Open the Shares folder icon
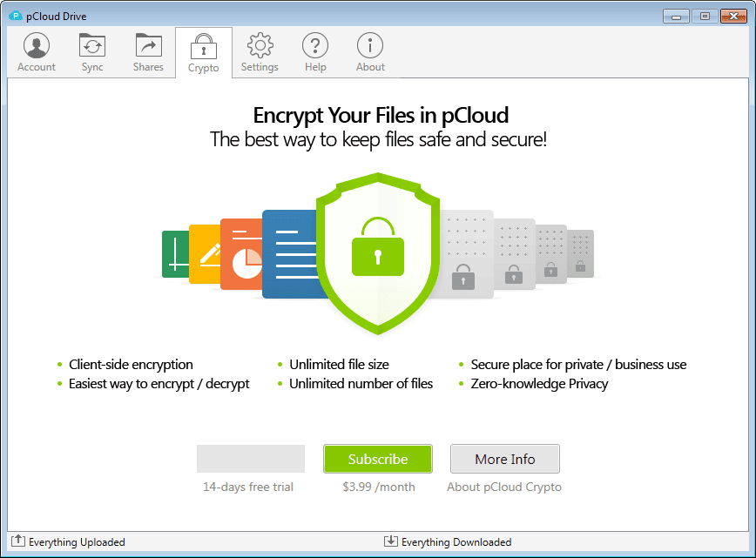Image resolution: width=756 pixels, height=558 pixels. click(148, 45)
